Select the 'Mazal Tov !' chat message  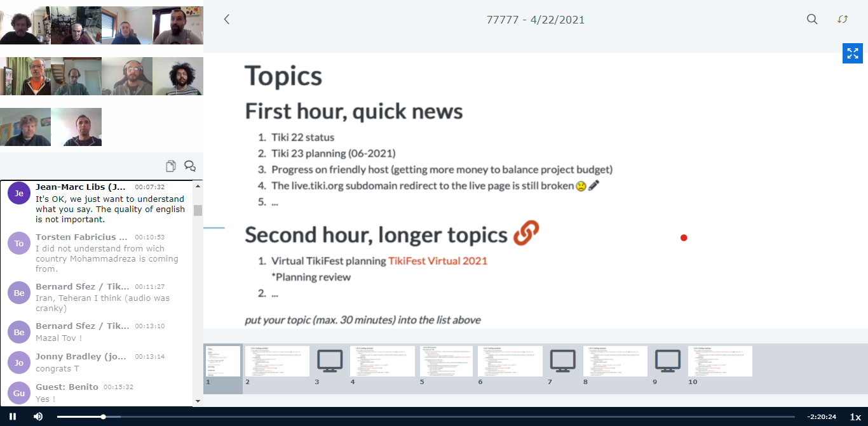[x=59, y=338]
